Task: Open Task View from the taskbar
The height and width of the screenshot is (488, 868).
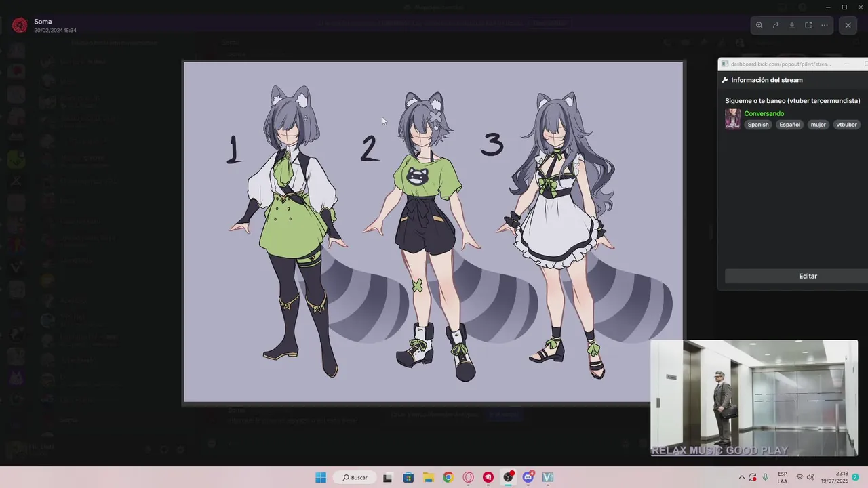Action: 387,477
